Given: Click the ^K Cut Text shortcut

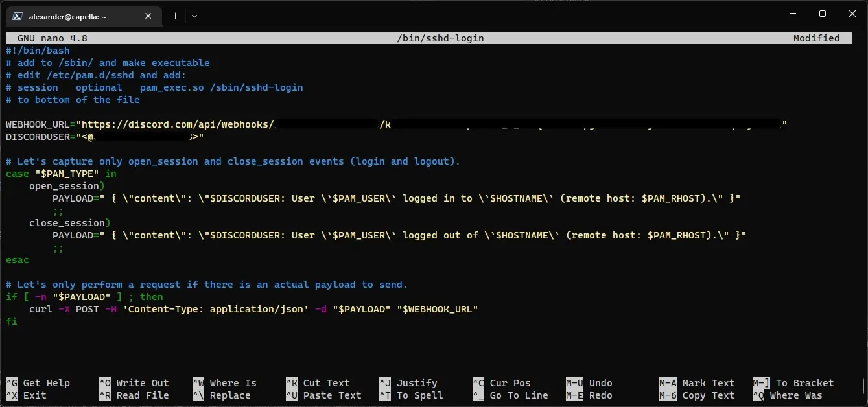Looking at the screenshot, I should (322, 383).
